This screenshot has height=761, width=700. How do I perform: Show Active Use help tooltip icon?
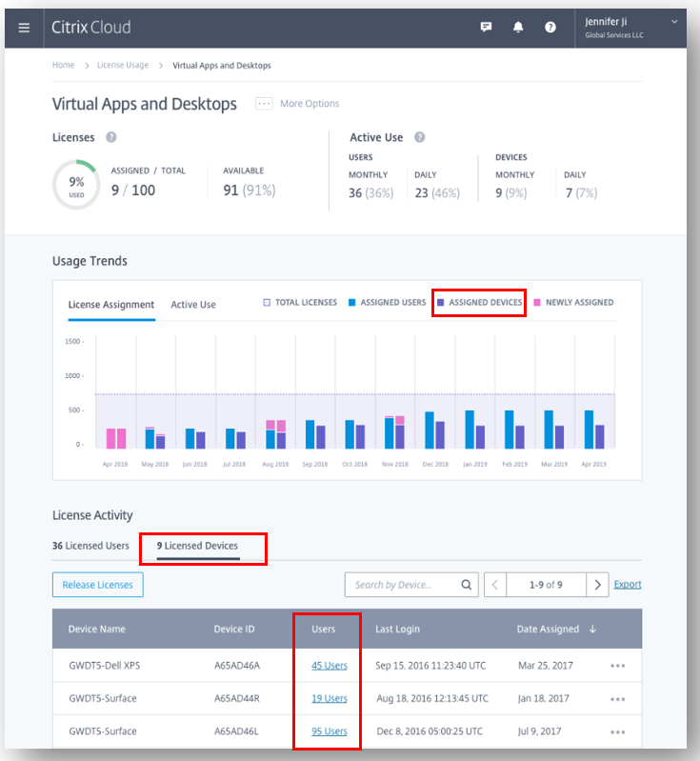pyautogui.click(x=419, y=137)
